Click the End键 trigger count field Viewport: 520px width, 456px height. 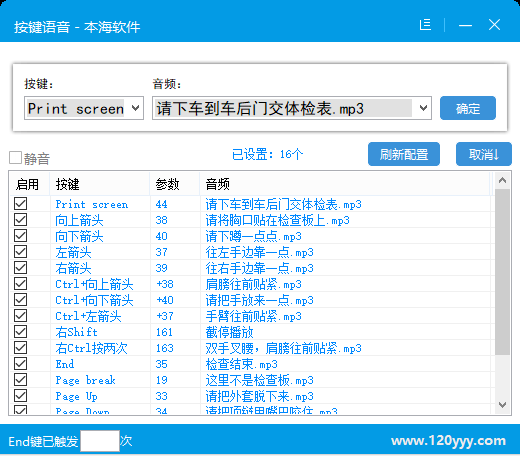pyautogui.click(x=100, y=441)
